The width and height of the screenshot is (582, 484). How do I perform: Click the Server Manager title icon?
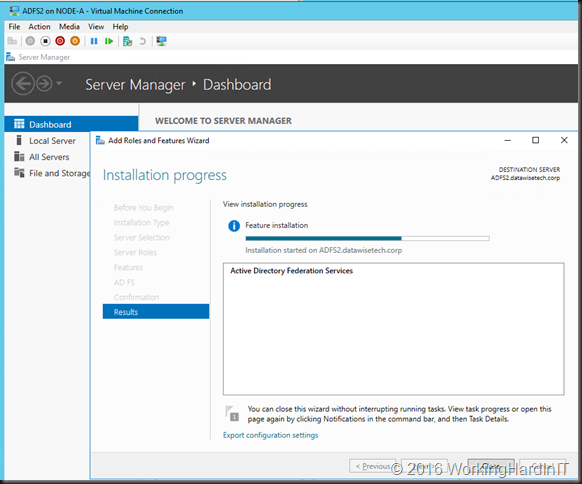coord(10,57)
